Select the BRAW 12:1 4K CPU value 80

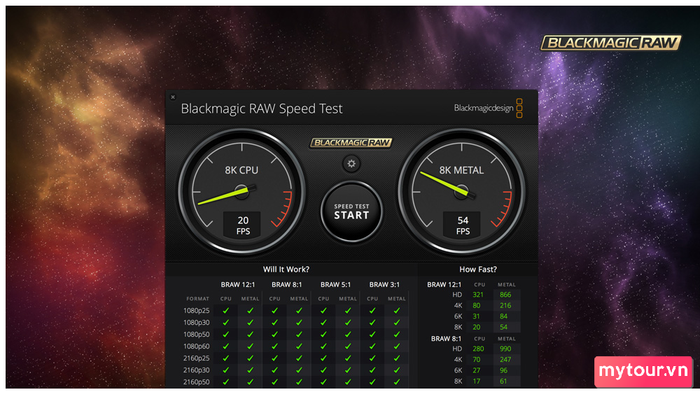(477, 305)
